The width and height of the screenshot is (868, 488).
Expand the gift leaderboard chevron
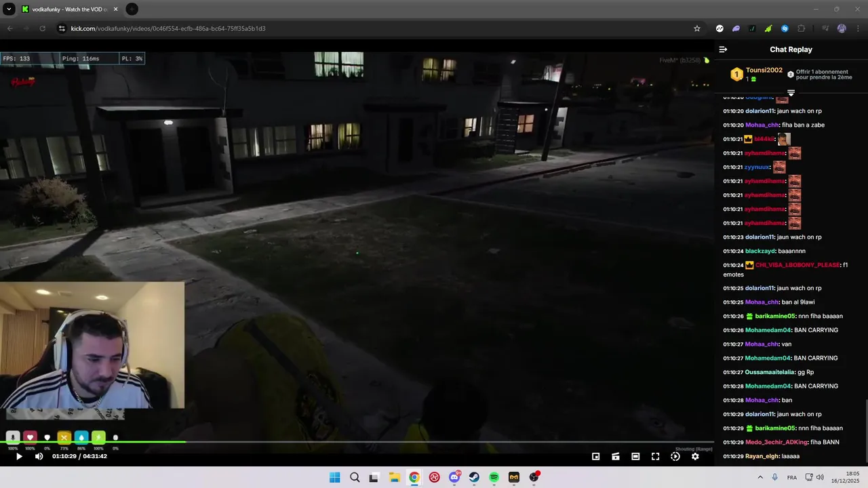791,92
